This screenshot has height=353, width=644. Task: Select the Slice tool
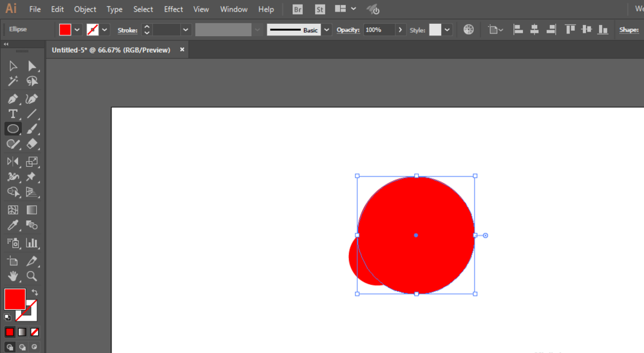[x=32, y=261]
